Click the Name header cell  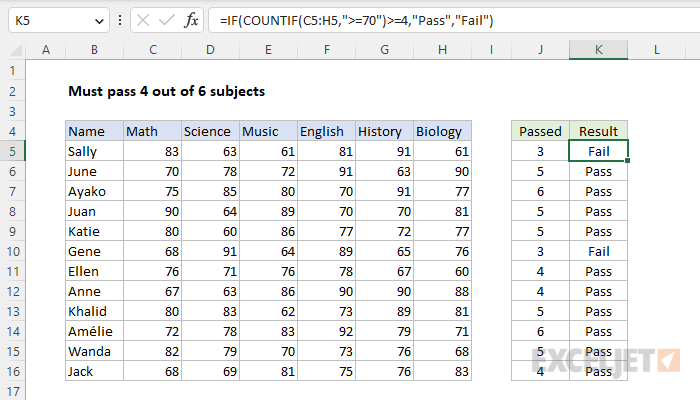click(x=94, y=131)
